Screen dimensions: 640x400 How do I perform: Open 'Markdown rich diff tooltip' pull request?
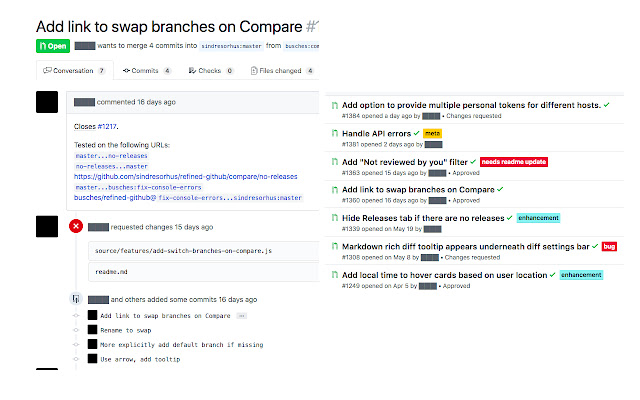(x=464, y=245)
